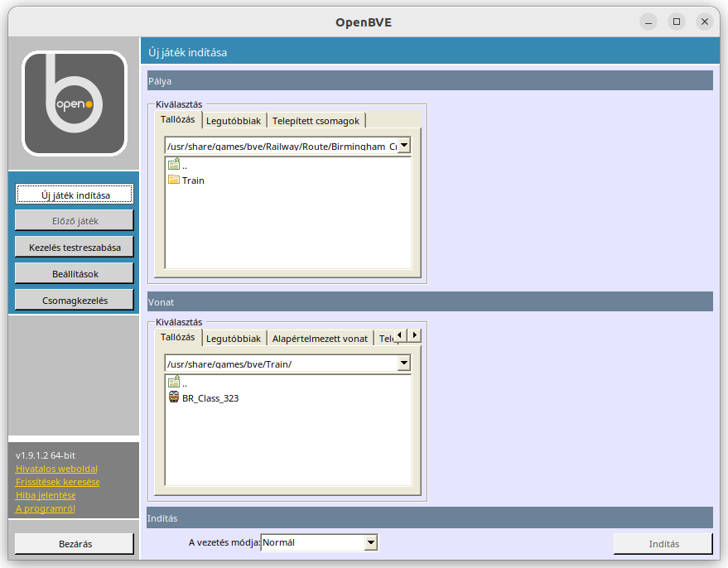Viewport: 728px width, 568px height.
Task: Open the A programról link
Action: (x=45, y=508)
